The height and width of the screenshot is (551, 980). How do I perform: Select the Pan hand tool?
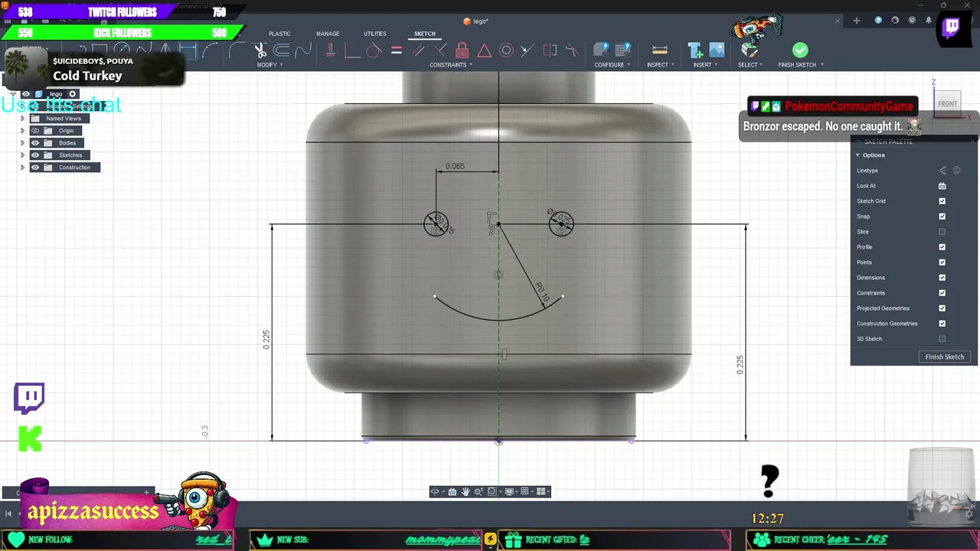pos(465,491)
